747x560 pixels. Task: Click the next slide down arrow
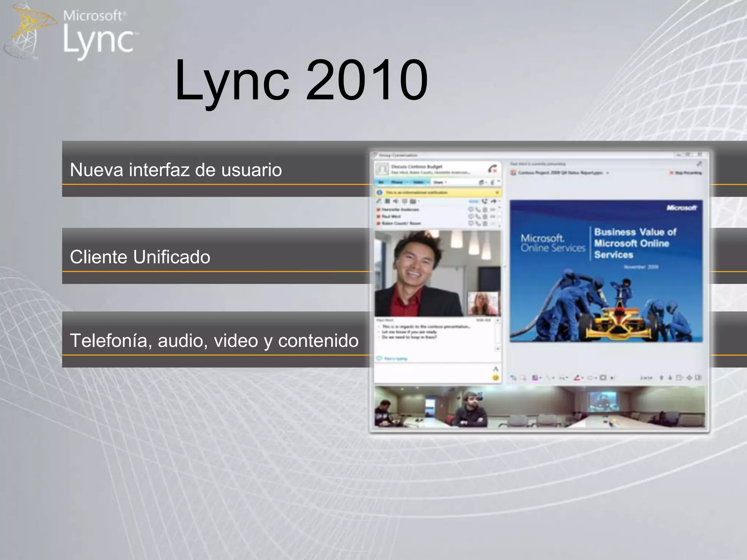coord(670,378)
